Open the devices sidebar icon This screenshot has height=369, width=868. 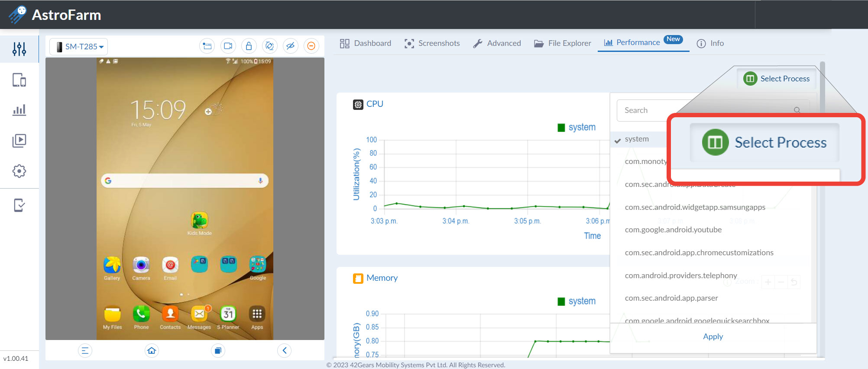19,80
